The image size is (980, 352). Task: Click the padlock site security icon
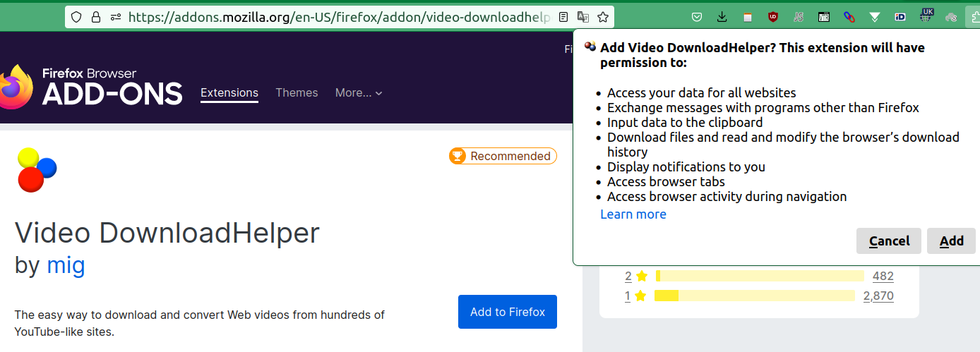pyautogui.click(x=95, y=17)
